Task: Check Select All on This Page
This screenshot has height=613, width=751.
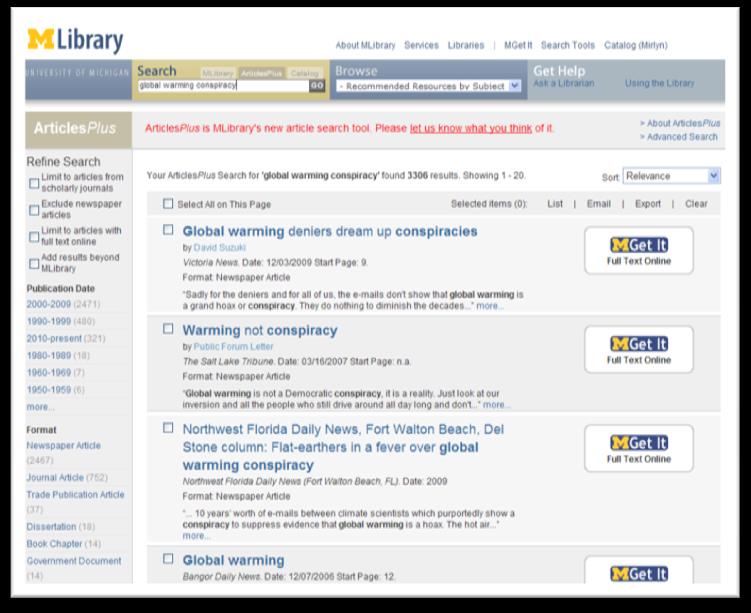Action: [168, 204]
